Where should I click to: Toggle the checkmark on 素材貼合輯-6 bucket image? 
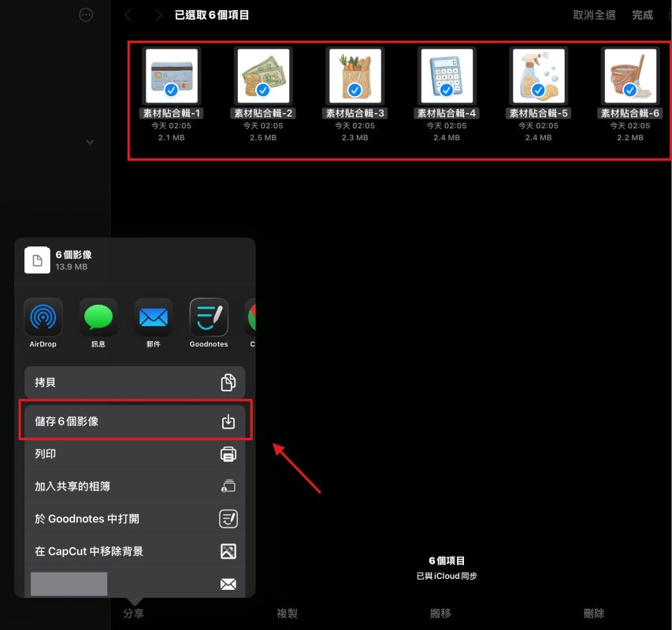[x=629, y=75]
